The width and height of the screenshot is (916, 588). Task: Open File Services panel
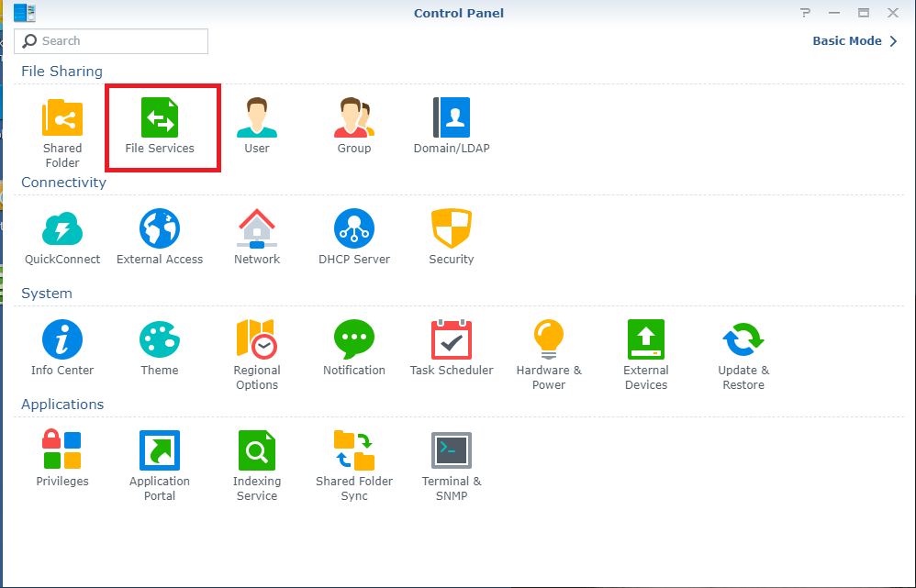click(160, 119)
